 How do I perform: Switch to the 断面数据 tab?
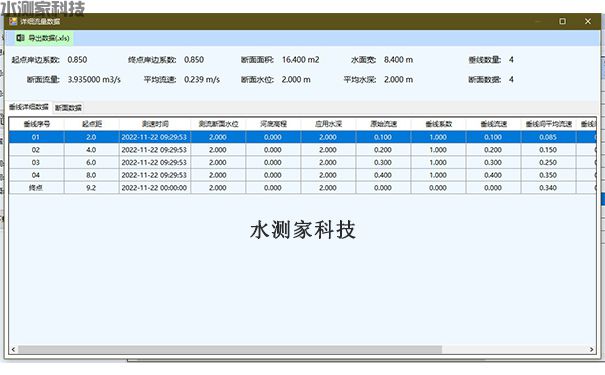(68, 108)
